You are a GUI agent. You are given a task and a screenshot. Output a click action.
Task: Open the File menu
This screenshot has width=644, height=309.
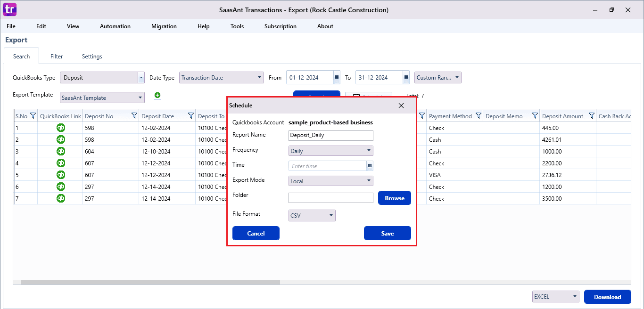(11, 26)
